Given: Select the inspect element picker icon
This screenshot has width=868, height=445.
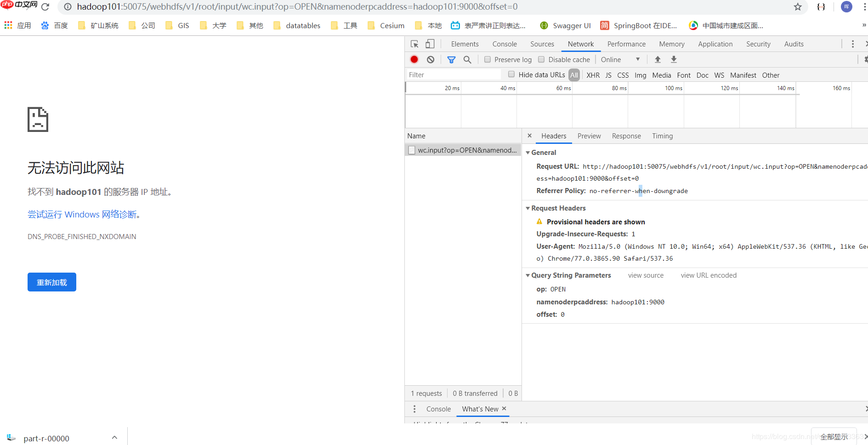Looking at the screenshot, I should click(414, 44).
